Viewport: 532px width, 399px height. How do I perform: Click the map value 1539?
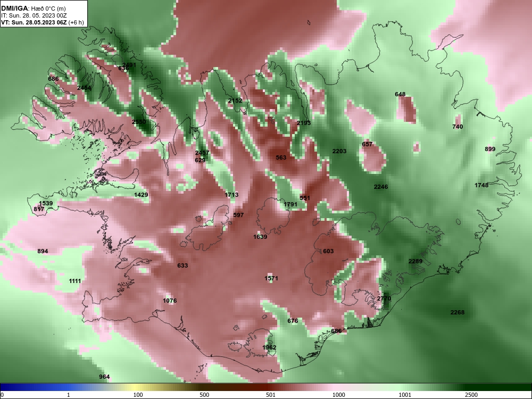pos(46,204)
